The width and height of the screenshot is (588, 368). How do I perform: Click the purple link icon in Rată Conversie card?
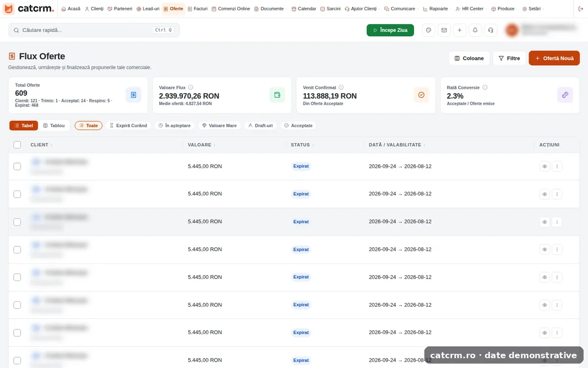[565, 95]
